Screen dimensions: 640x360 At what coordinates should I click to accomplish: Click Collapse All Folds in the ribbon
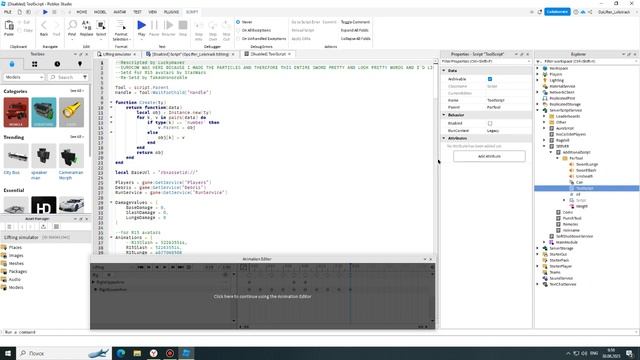click(x=356, y=38)
